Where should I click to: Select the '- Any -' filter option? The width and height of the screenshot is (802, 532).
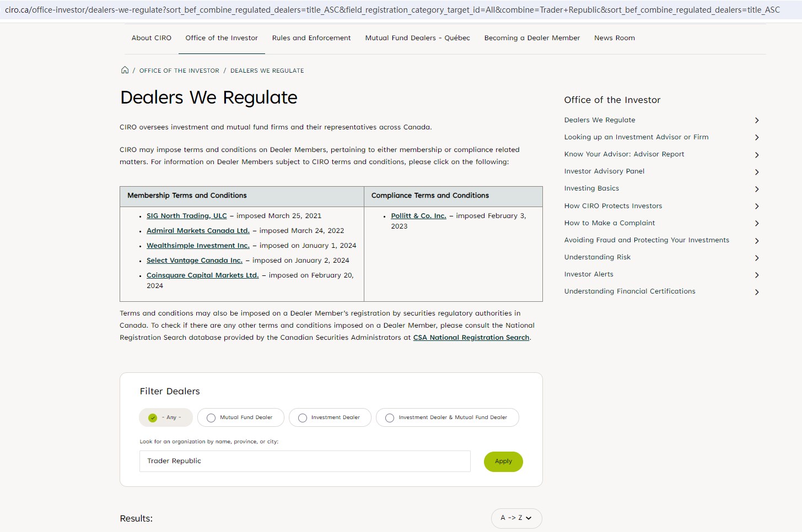165,417
